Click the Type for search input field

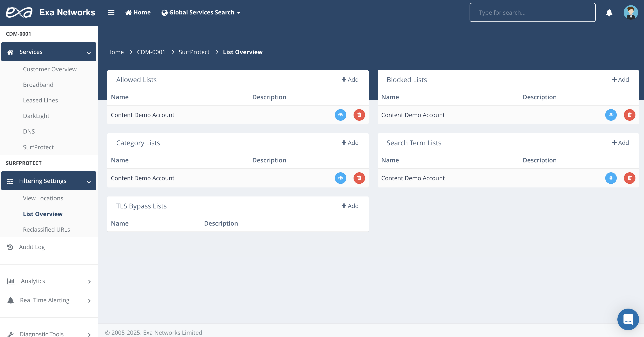point(532,12)
